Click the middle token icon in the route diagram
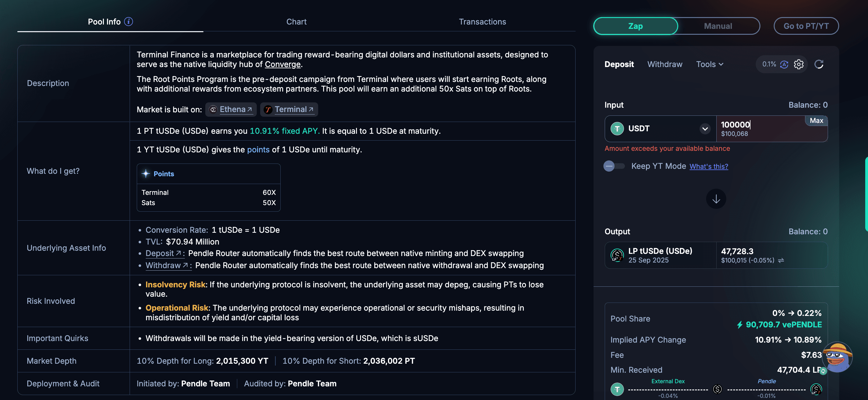This screenshot has height=400, width=868. pyautogui.click(x=717, y=389)
